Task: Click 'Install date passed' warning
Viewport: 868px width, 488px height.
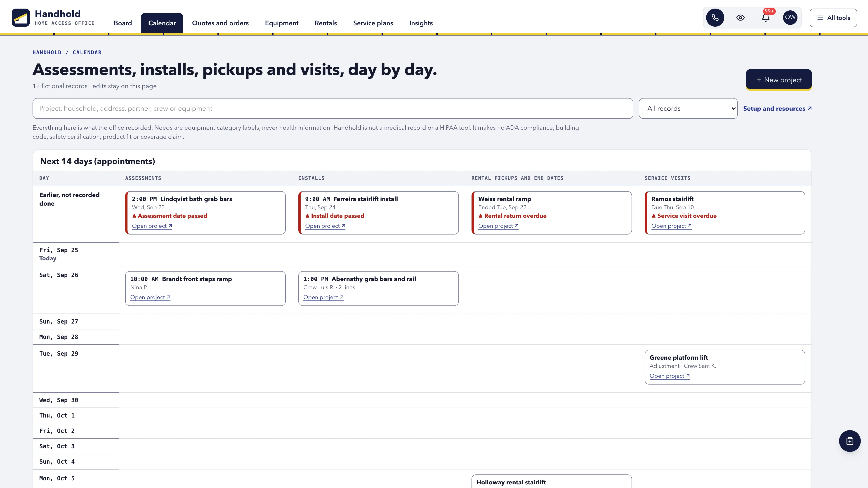Action: [335, 216]
